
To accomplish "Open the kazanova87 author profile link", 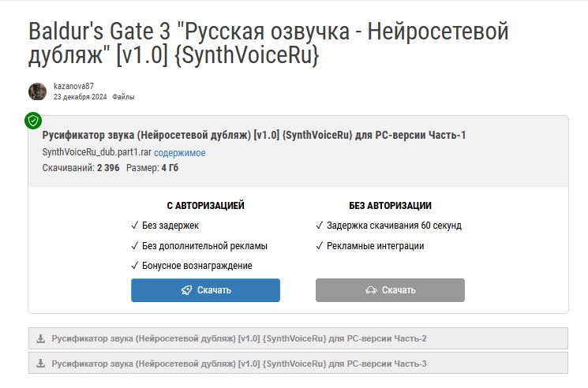I will (73, 86).
